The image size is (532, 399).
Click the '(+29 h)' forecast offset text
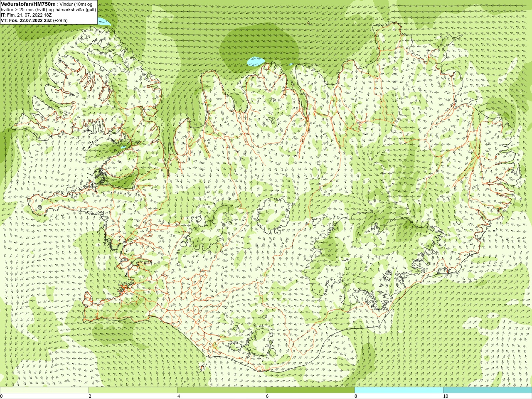[60, 20]
